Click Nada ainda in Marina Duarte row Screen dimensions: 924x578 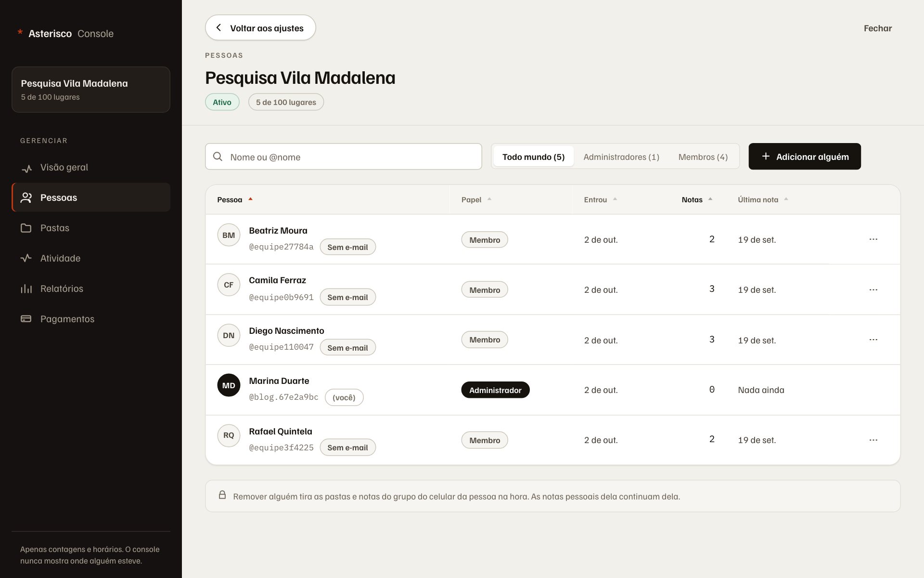761,390
